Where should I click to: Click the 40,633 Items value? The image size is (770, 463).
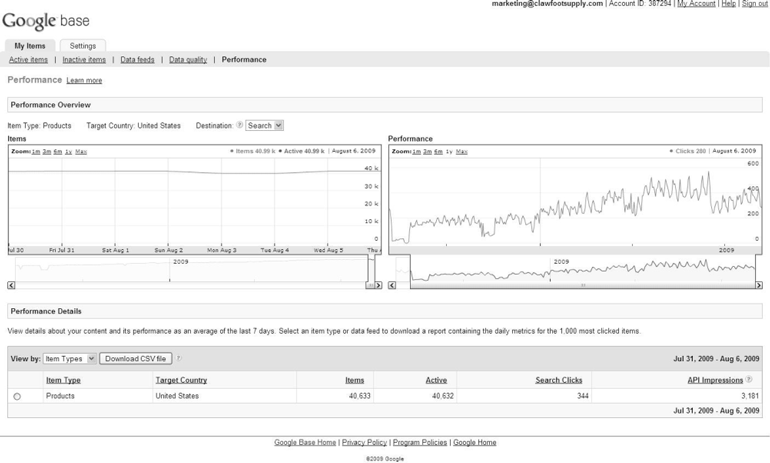click(359, 396)
